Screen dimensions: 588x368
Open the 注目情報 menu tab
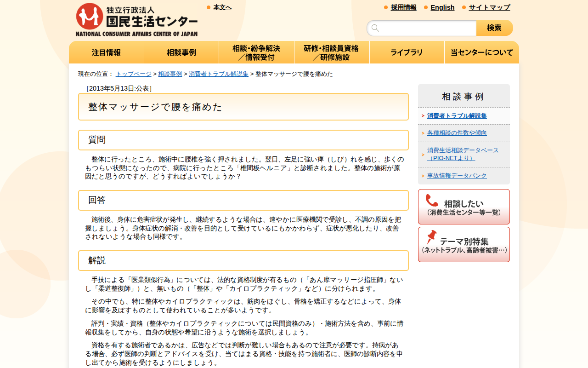[106, 52]
